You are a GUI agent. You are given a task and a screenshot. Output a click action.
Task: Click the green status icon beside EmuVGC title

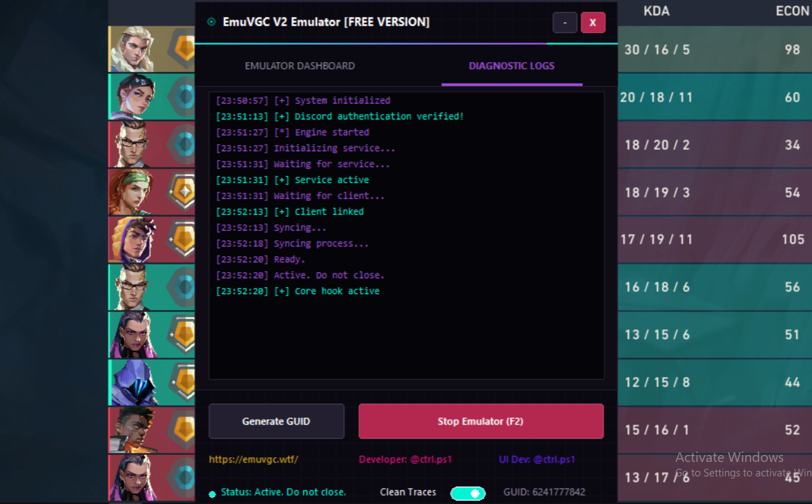point(211,22)
